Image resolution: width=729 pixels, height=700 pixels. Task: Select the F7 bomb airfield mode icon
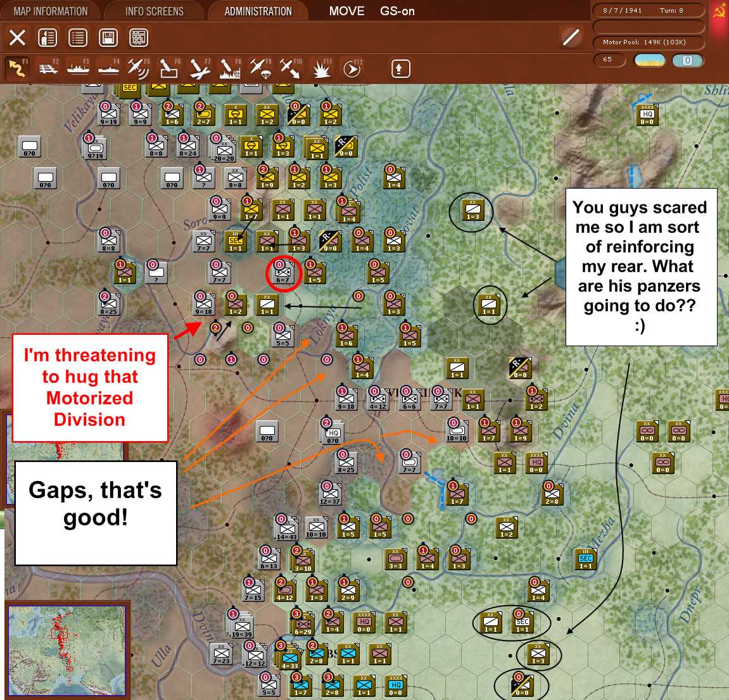tap(200, 69)
